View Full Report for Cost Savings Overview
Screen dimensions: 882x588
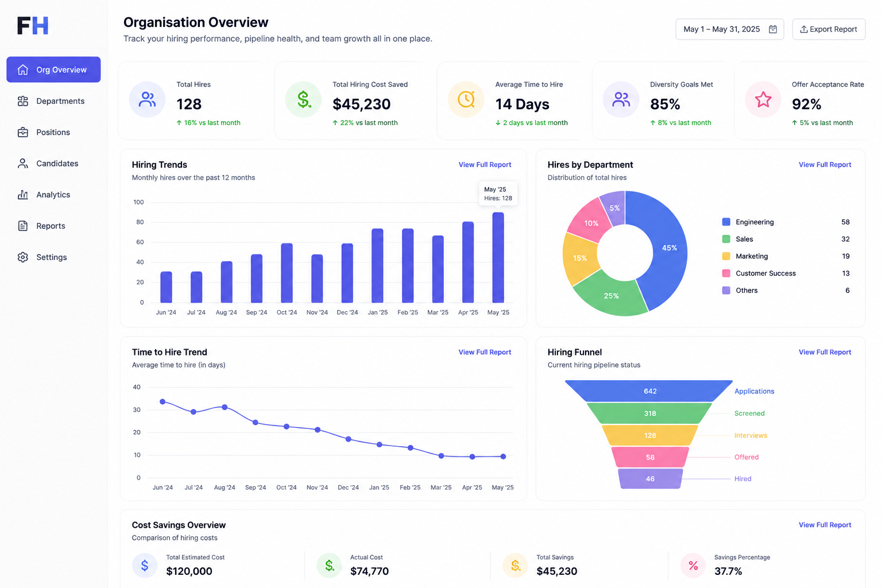(x=825, y=525)
